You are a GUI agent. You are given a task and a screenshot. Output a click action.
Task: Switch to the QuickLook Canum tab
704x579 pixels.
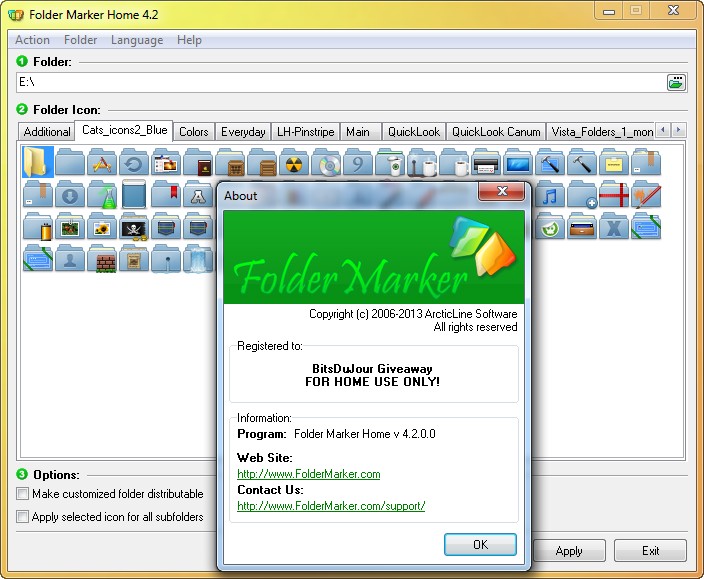pos(496,132)
